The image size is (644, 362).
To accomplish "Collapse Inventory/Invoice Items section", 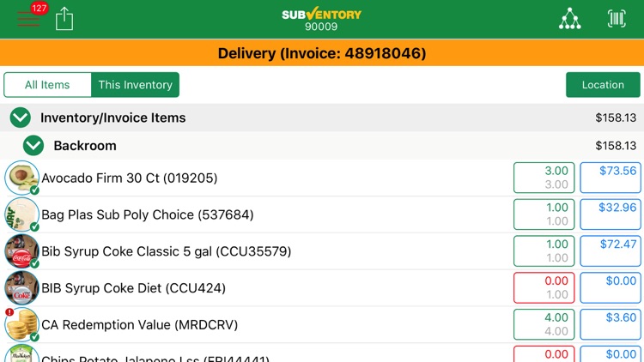I will [20, 118].
